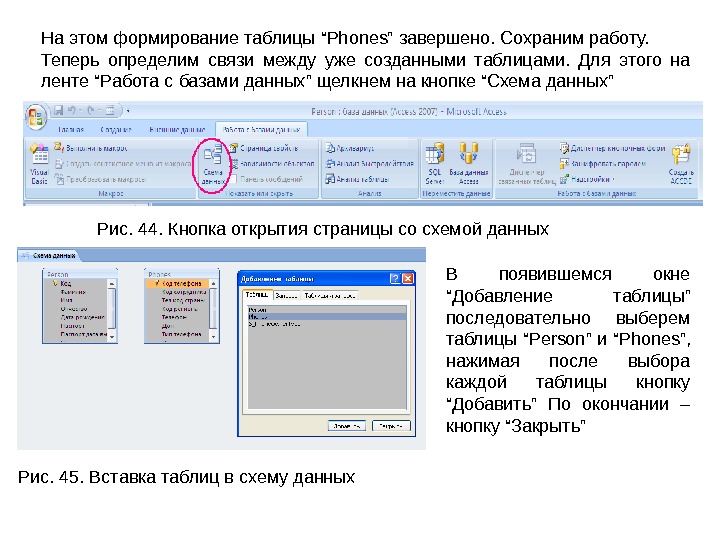Click scroll up arrow in Phones table
This screenshot has width=720, height=540.
coord(213,284)
